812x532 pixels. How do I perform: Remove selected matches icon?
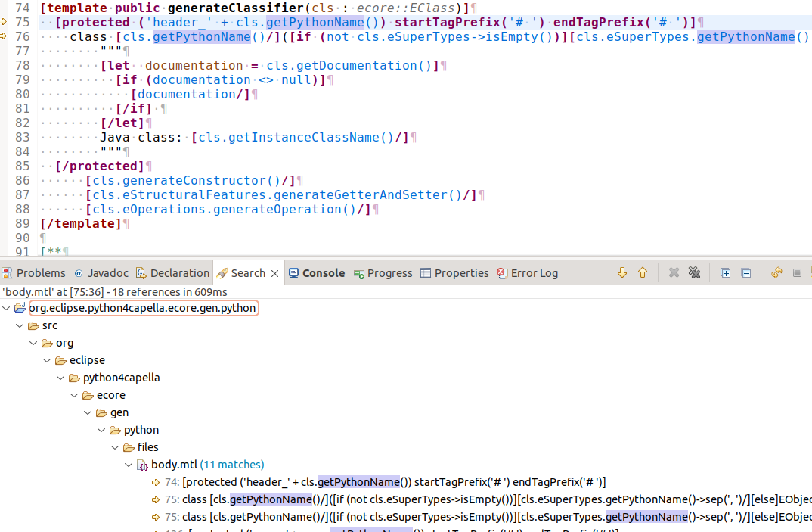pos(674,273)
